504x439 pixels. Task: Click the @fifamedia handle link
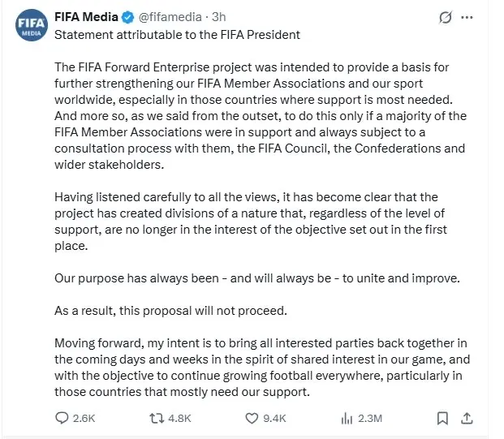[x=170, y=17]
